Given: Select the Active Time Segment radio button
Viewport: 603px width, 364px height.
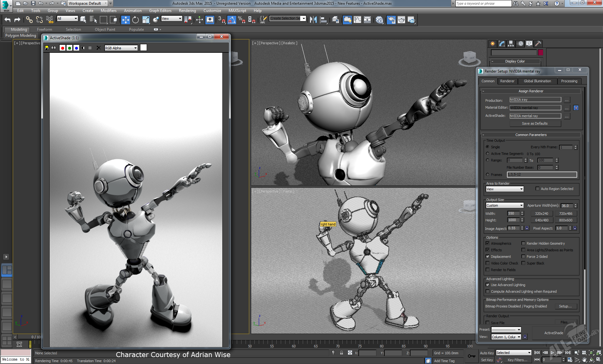Looking at the screenshot, I should [487, 154].
